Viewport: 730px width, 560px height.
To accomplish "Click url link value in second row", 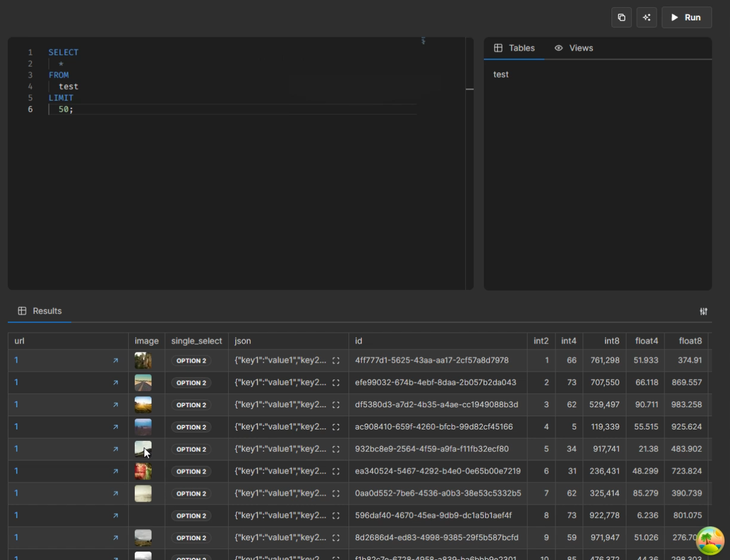I will pos(16,383).
